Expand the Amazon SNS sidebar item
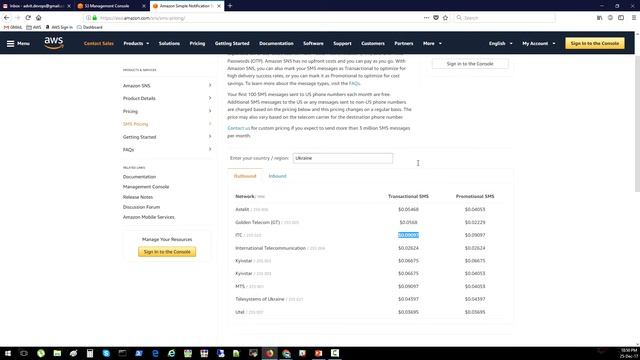This screenshot has width=640, height=360. (x=167, y=86)
